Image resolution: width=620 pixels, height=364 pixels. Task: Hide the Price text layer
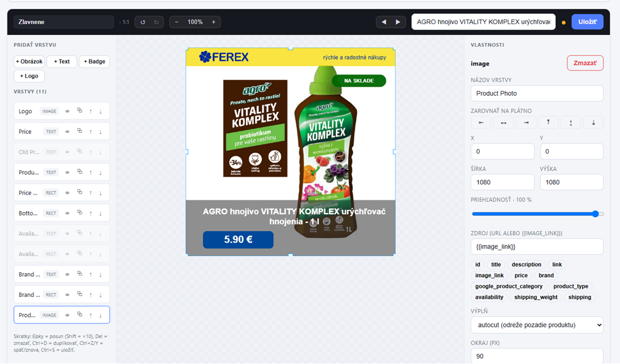(67, 132)
